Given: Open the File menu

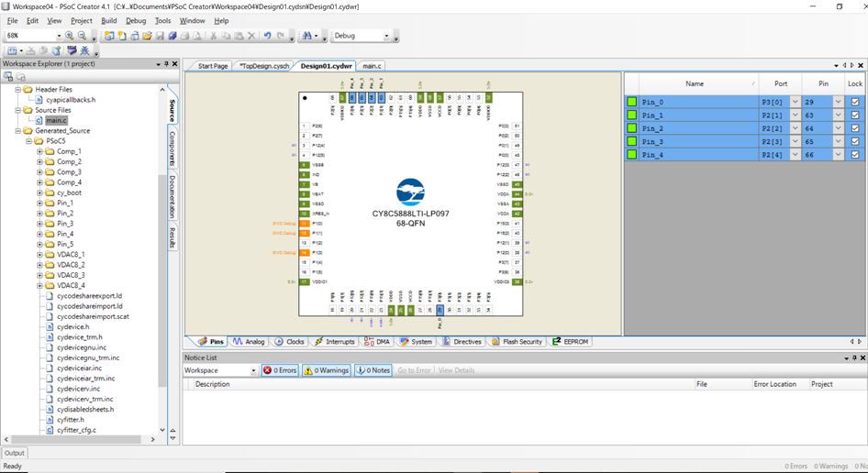Looking at the screenshot, I should [x=12, y=20].
